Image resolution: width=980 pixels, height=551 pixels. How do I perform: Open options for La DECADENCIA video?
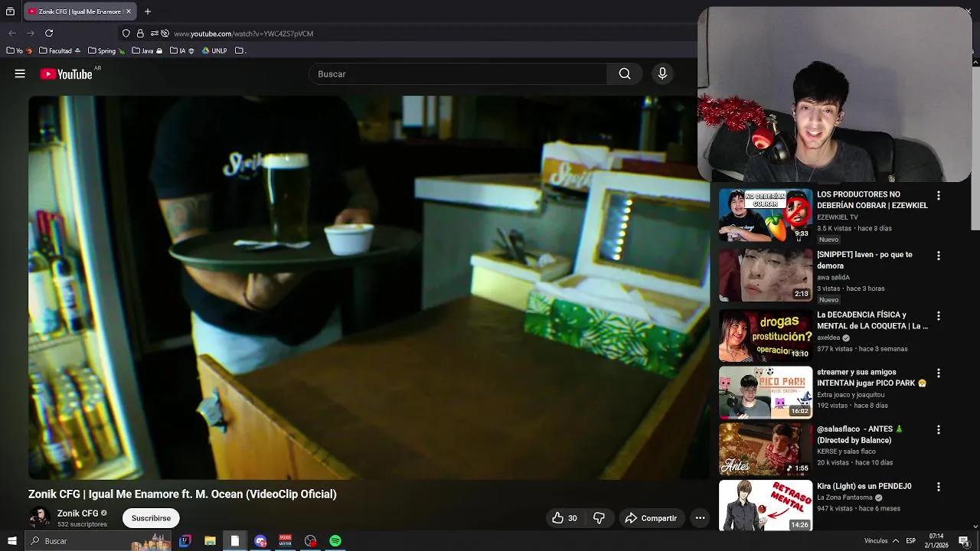(938, 316)
